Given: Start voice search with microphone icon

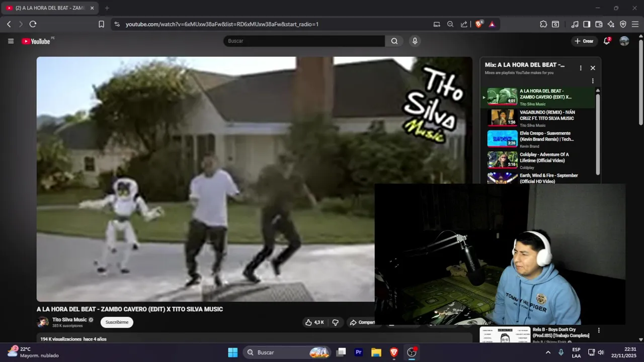Looking at the screenshot, I should coord(415,41).
